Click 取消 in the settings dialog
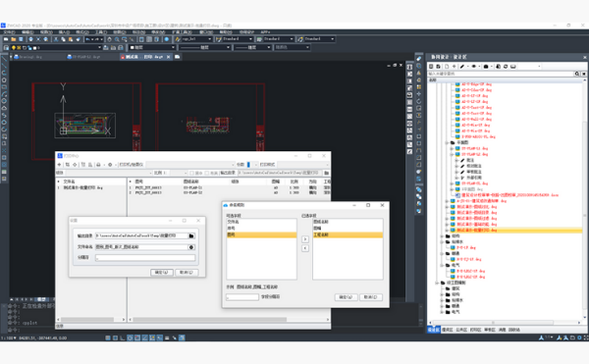589x364 pixels. [x=187, y=273]
